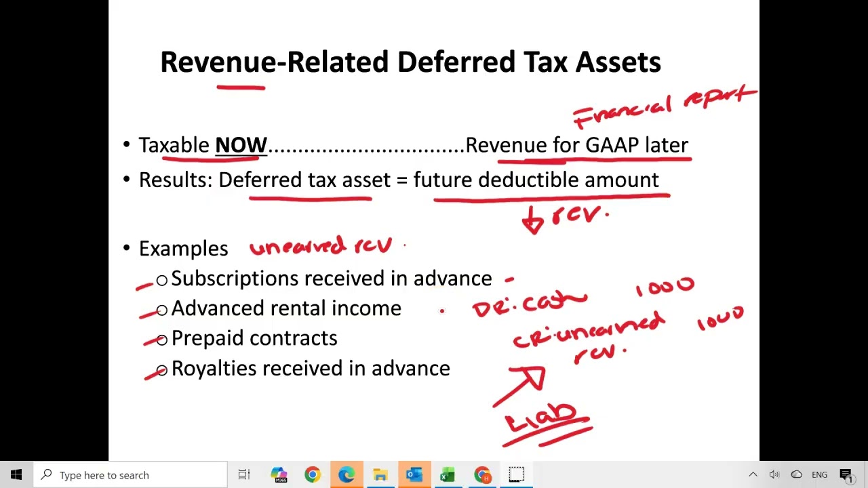
Task: Click "Royalties received in advance"
Action: [x=311, y=368]
